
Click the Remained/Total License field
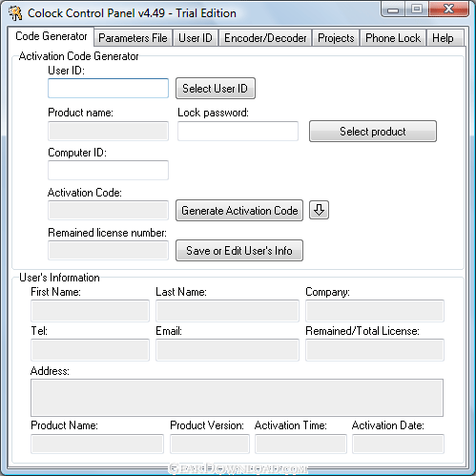pyautogui.click(x=375, y=350)
